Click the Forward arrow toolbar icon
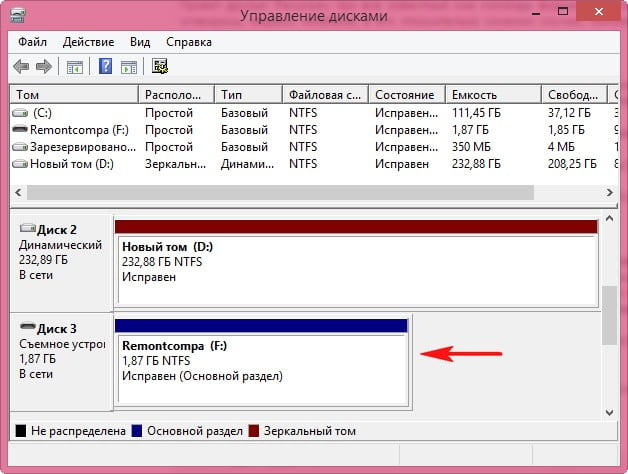The height and width of the screenshot is (474, 628). (x=44, y=67)
